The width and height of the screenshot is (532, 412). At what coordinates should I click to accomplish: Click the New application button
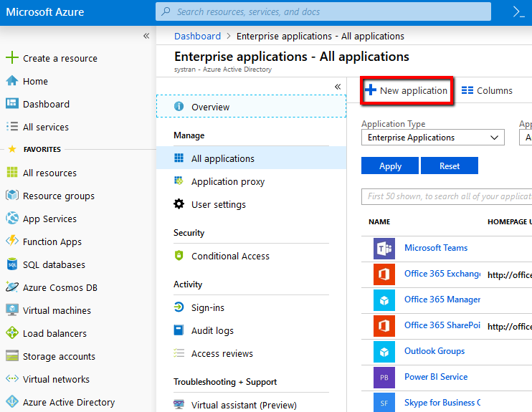[406, 90]
